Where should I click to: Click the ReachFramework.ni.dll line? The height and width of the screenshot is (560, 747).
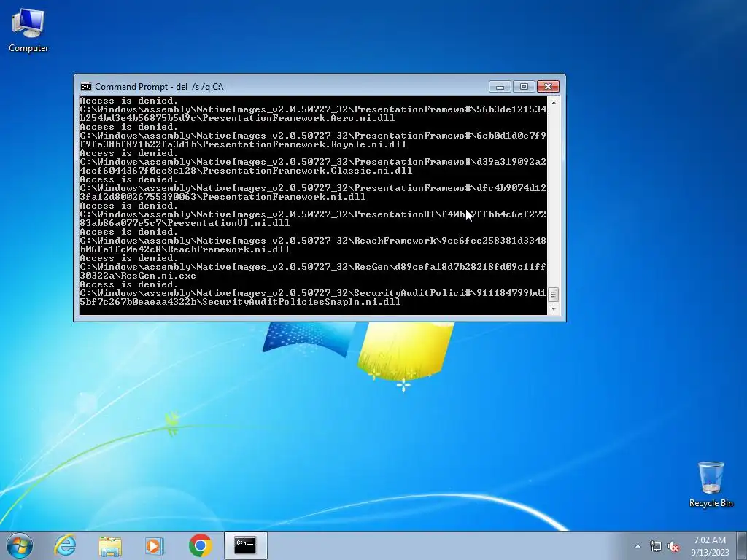185,249
